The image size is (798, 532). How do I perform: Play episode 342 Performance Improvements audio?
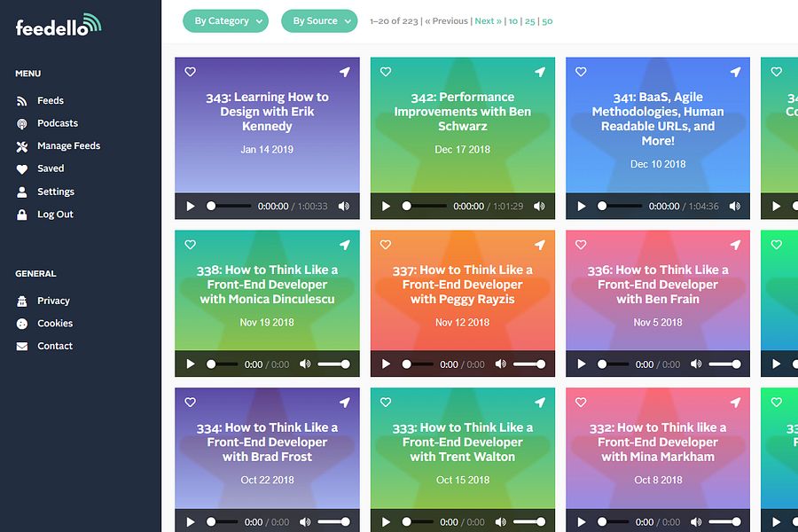tap(387, 207)
